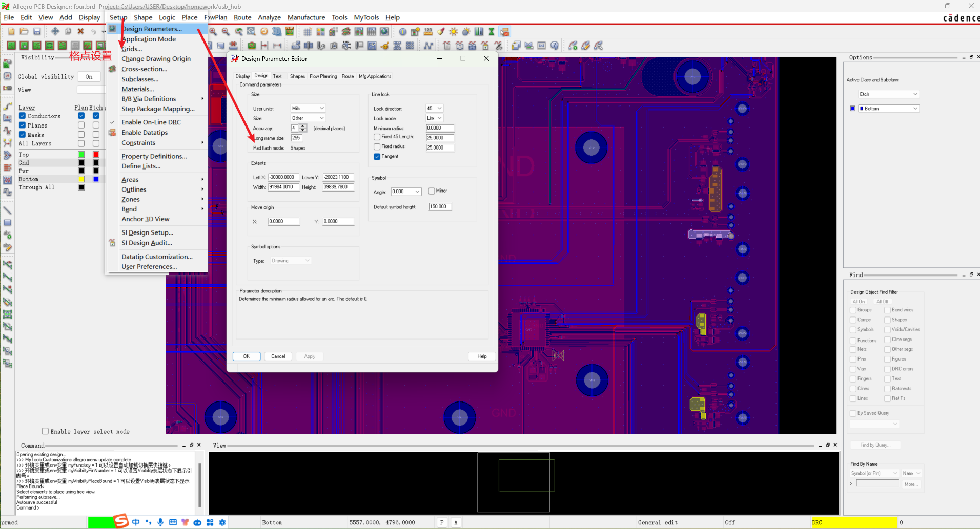
Task: Select the Move tool icon
Action: [55, 31]
